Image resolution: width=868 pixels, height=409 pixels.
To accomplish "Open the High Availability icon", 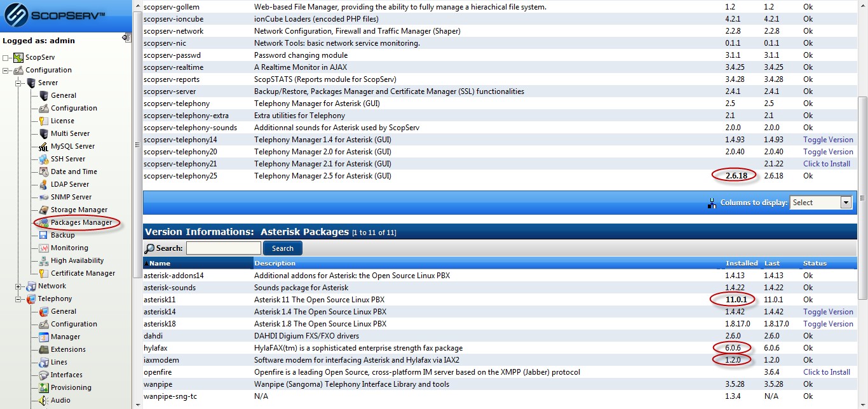I will click(x=44, y=261).
